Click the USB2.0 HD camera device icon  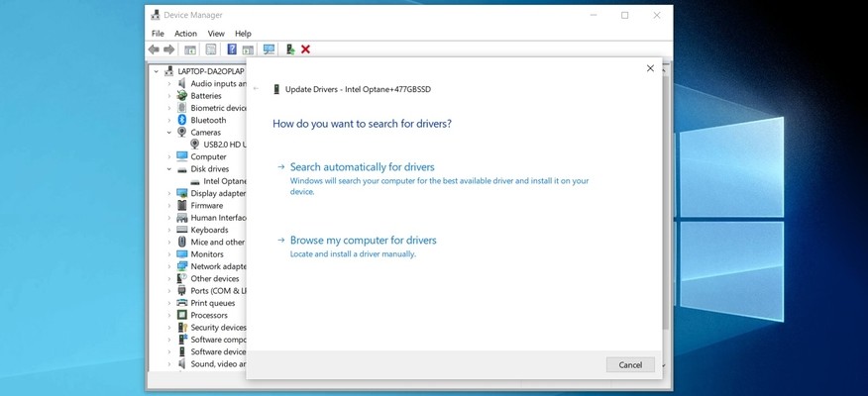194,144
